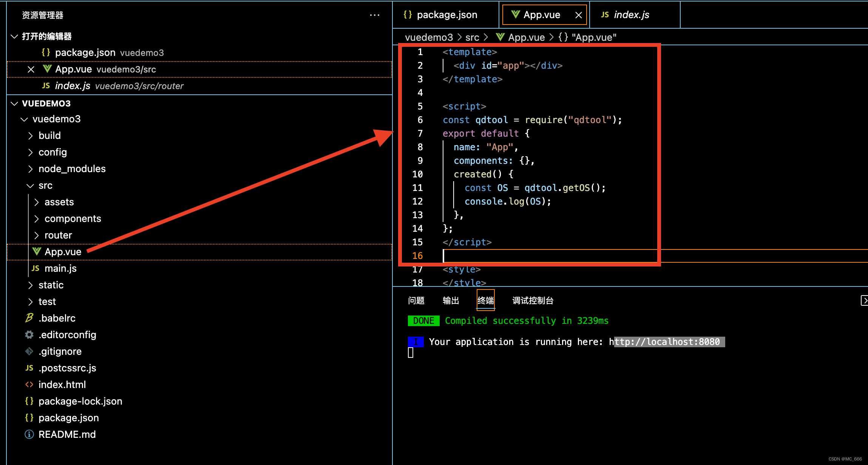Viewport: 868px width, 465px height.
Task: Click the "App.vue" symbol breadcrumb
Action: [x=587, y=37]
